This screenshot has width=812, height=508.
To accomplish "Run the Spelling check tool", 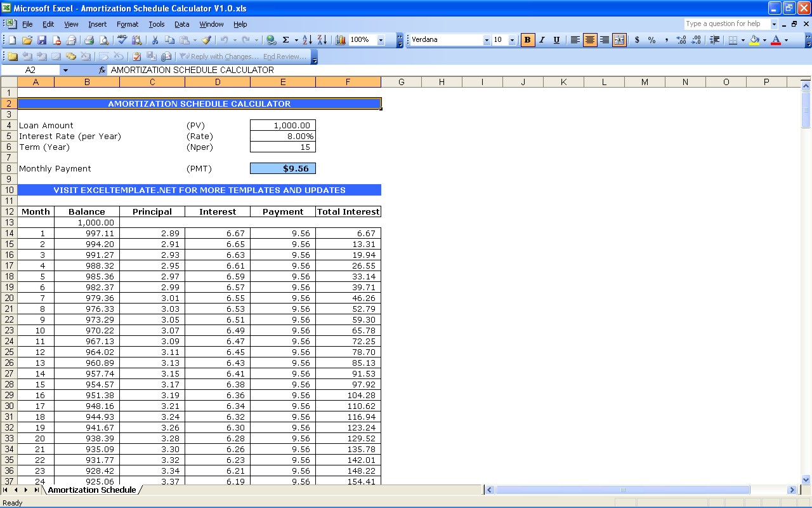I will (x=122, y=40).
